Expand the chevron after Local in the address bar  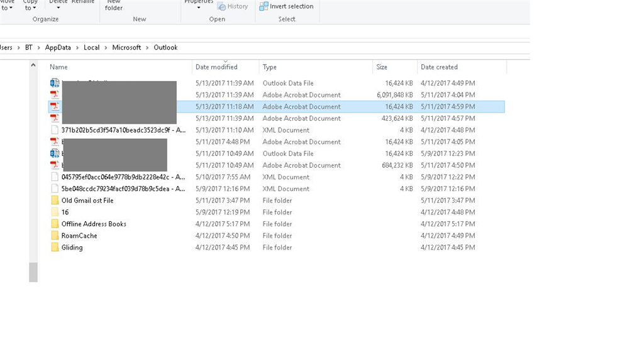coord(106,48)
